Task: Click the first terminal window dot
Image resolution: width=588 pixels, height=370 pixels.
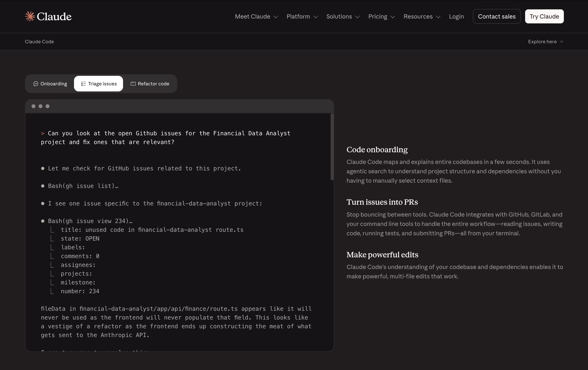Action: click(x=33, y=106)
